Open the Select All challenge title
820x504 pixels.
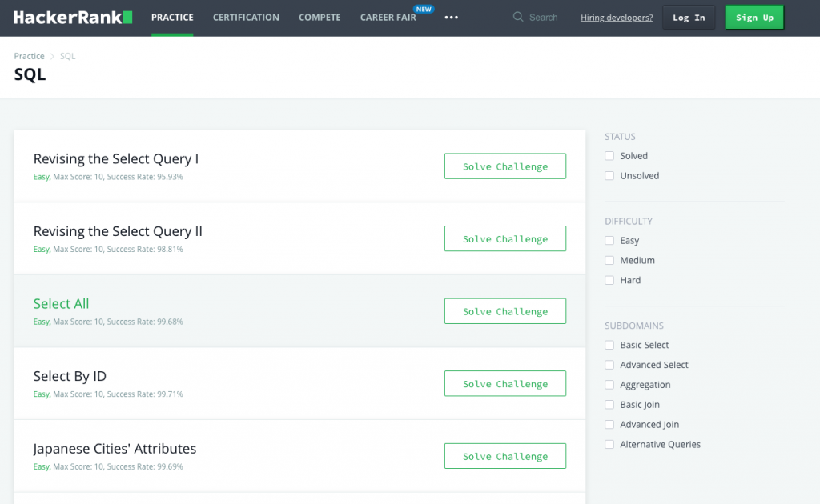click(x=62, y=304)
